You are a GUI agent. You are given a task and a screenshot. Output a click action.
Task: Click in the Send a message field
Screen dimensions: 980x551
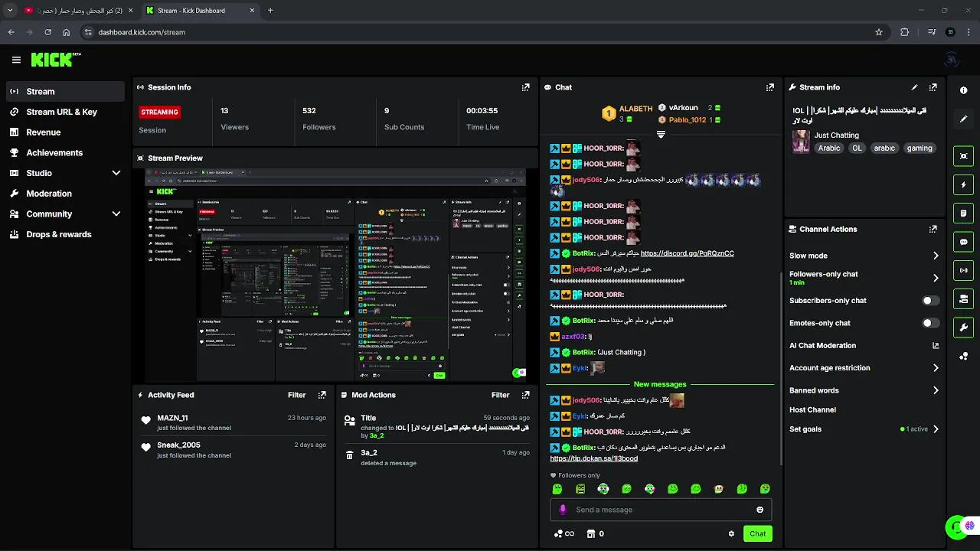[661, 510]
